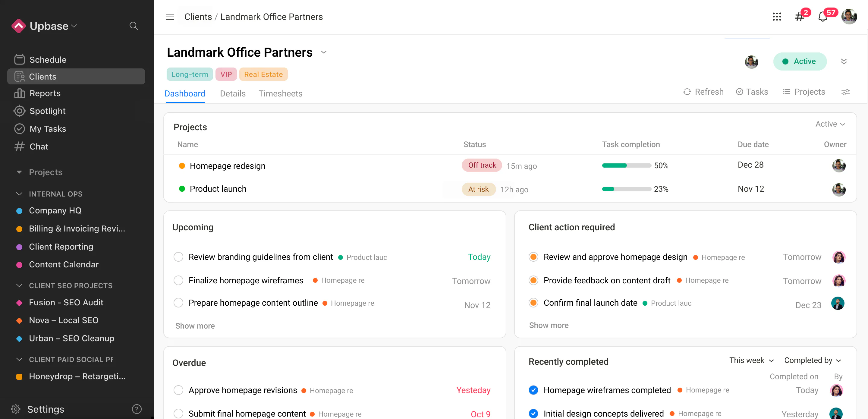This screenshot has width=868, height=419.
Task: Open the This week dropdown
Action: click(751, 360)
